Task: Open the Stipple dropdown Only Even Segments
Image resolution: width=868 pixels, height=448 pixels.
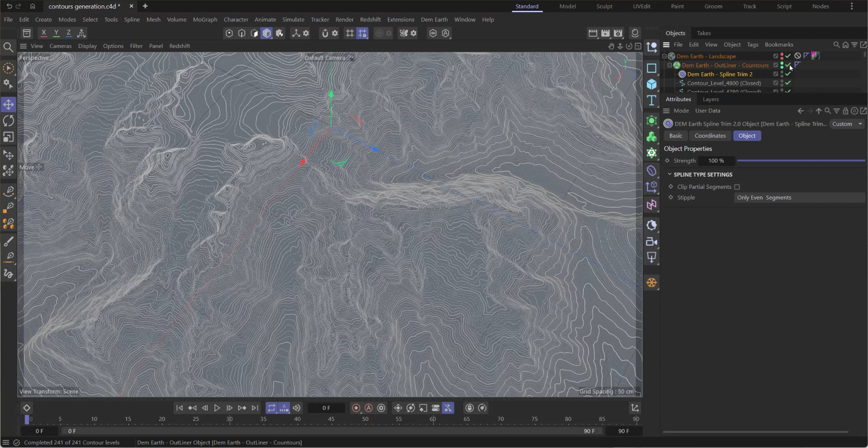Action: (x=799, y=198)
